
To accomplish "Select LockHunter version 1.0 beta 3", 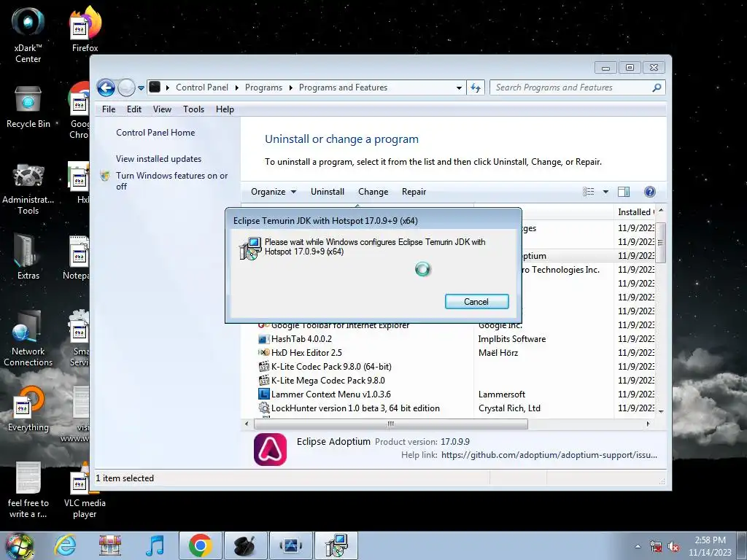I will click(355, 408).
